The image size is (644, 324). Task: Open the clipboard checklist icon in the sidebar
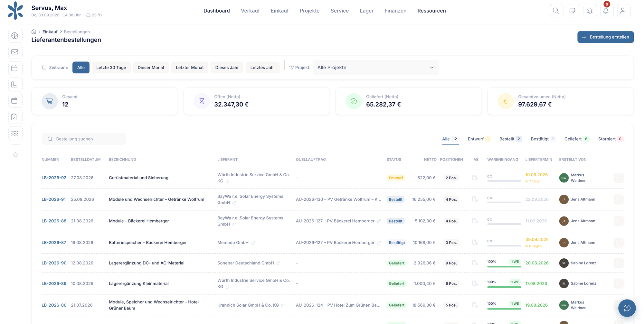pyautogui.click(x=15, y=117)
